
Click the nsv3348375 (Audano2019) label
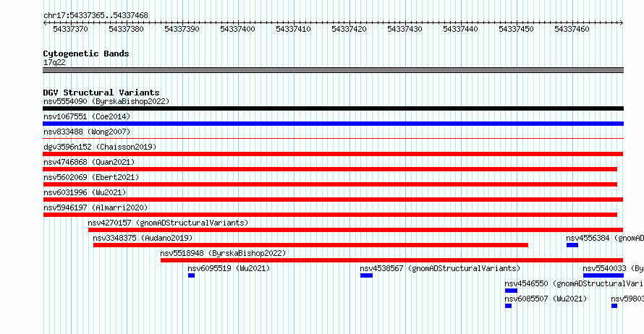coord(143,238)
